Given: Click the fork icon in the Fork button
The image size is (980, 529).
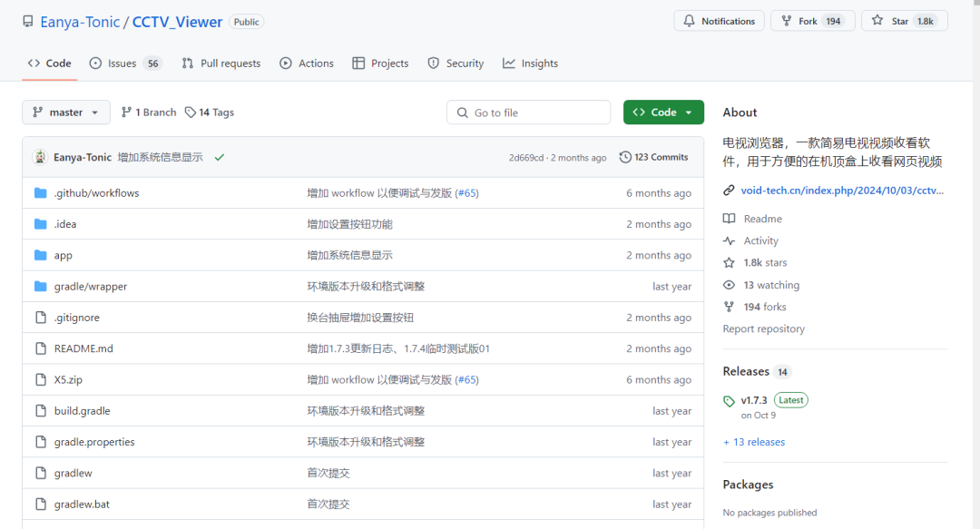Looking at the screenshot, I should pos(786,21).
